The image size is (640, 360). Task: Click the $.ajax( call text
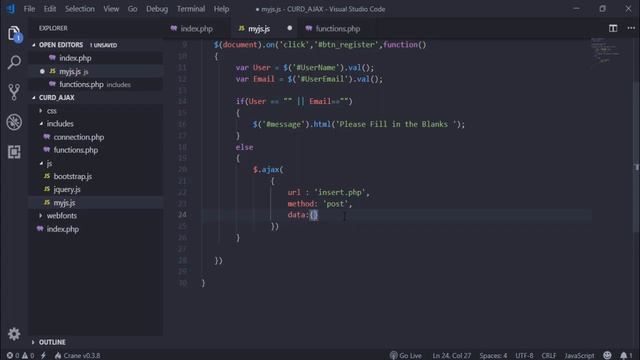coord(268,169)
